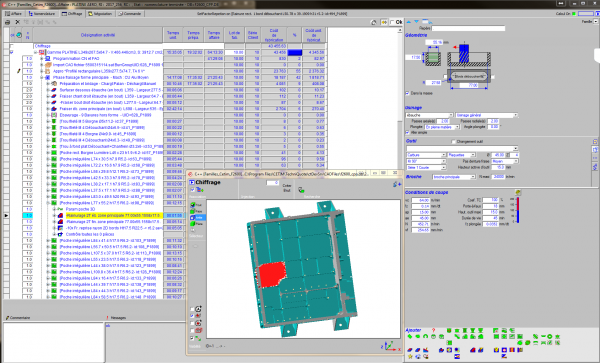Viewport: 600px width, 363px height.
Task: Open the Commande tab
Action: point(130,13)
